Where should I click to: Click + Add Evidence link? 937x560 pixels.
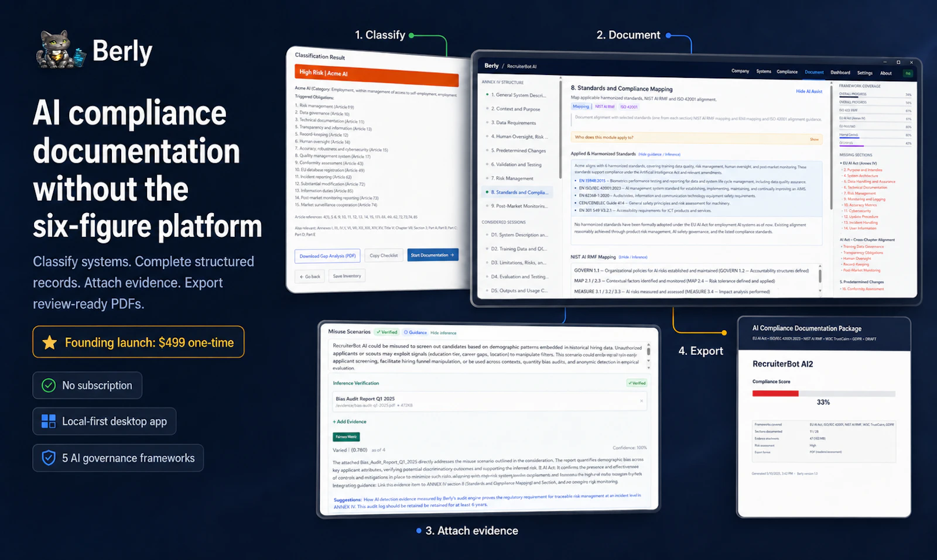[x=350, y=422]
